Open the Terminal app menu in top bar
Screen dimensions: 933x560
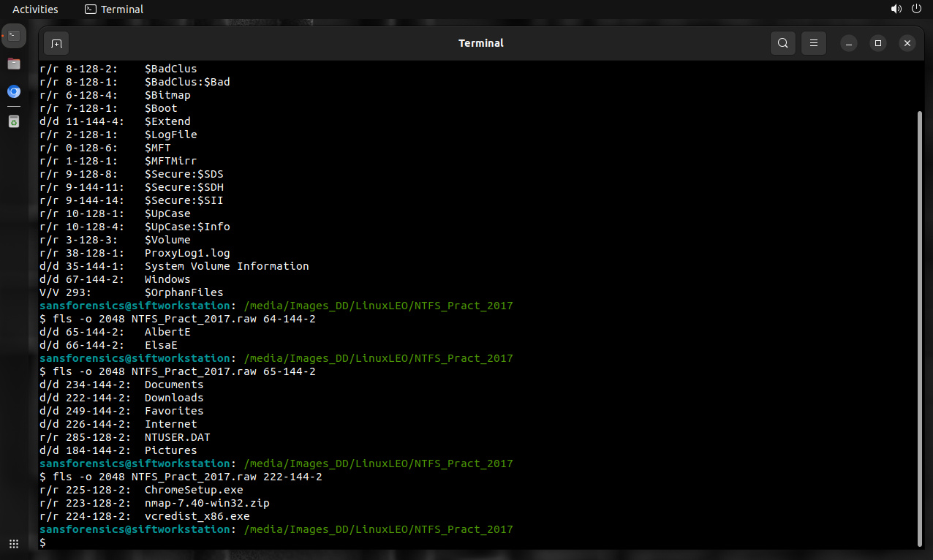tap(114, 10)
